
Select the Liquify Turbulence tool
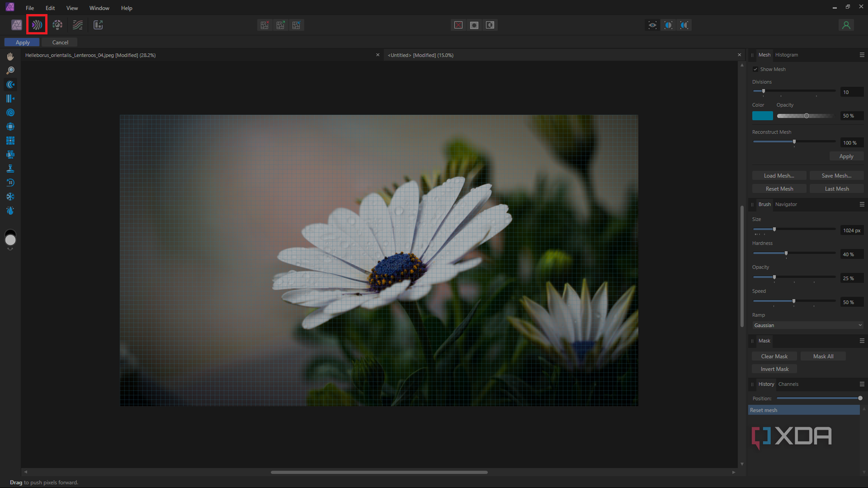10,154
